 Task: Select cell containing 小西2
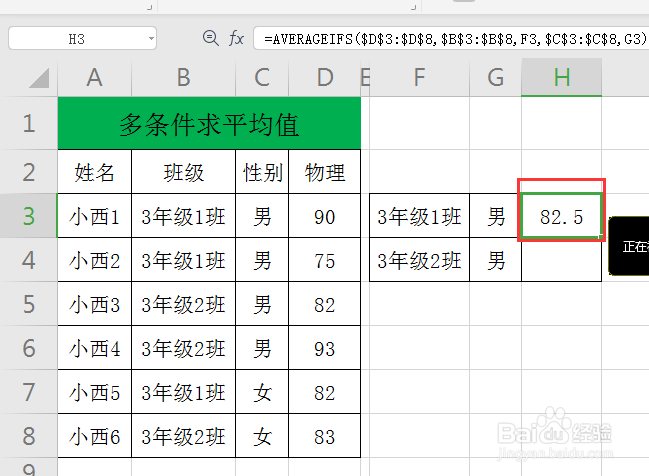tap(94, 260)
